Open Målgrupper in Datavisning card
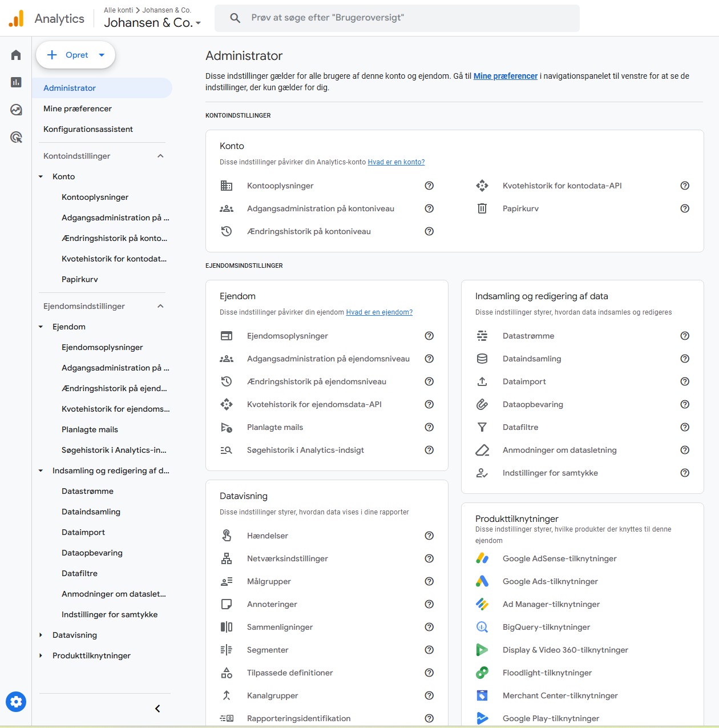 269,581
